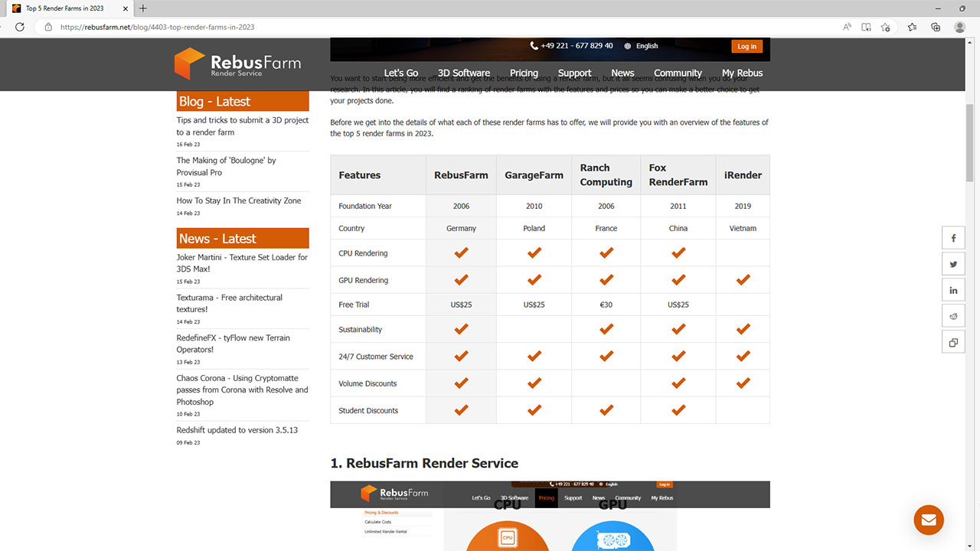Click the Fox RenderFarm column header
The width and height of the screenshot is (980, 551).
point(678,175)
